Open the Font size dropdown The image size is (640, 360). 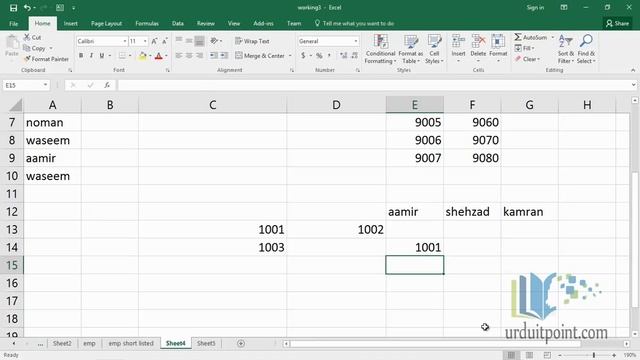(x=145, y=41)
